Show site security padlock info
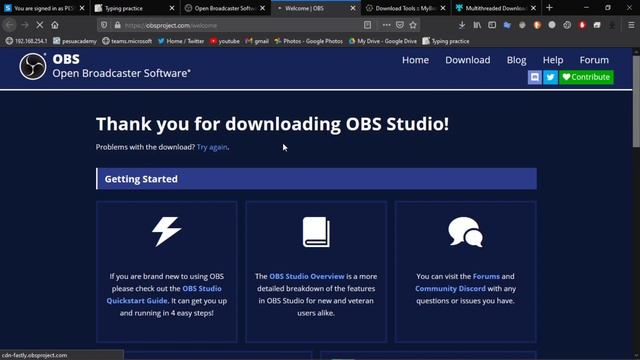Image resolution: width=640 pixels, height=360 pixels. pos(118,25)
